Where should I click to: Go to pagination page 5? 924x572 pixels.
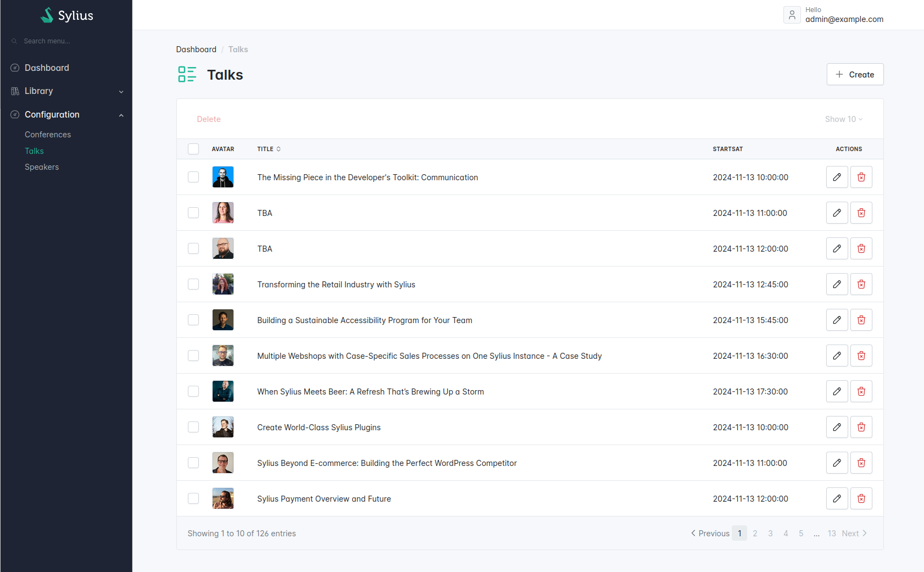[801, 534]
